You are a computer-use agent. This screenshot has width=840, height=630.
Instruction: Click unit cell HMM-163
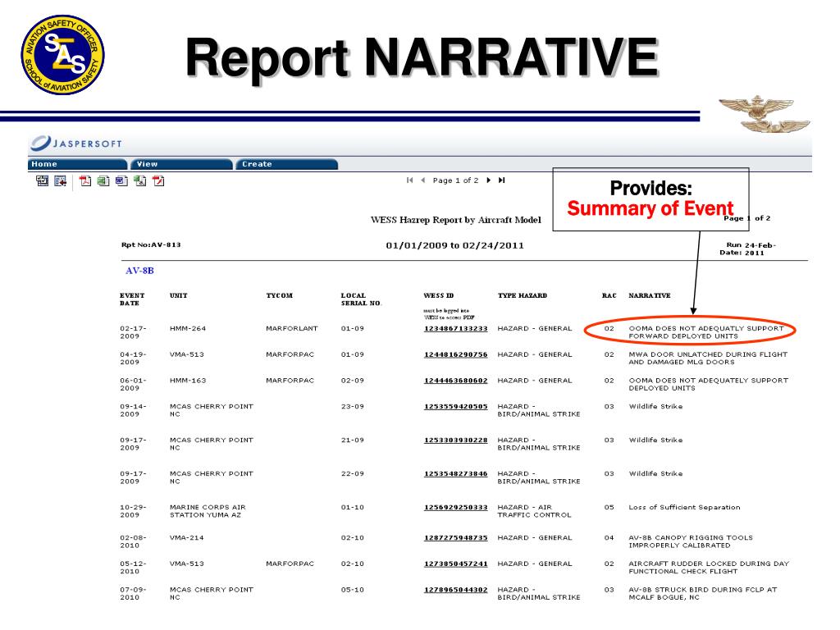188,381
